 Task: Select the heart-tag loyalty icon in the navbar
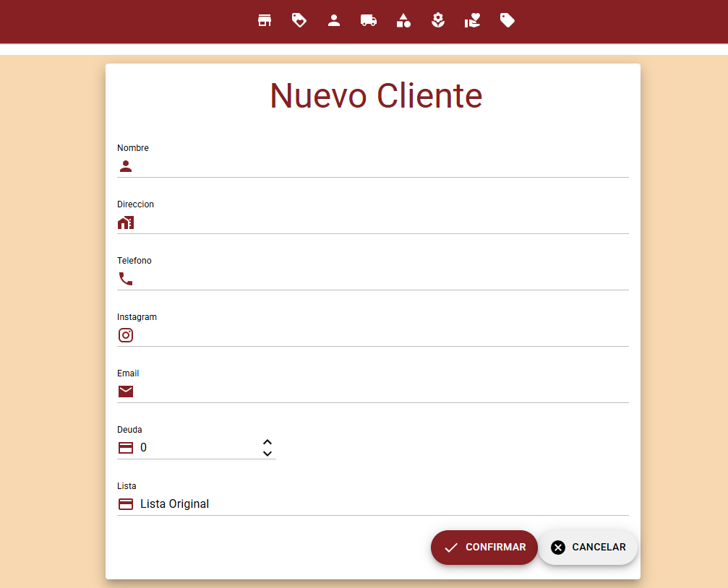(299, 20)
